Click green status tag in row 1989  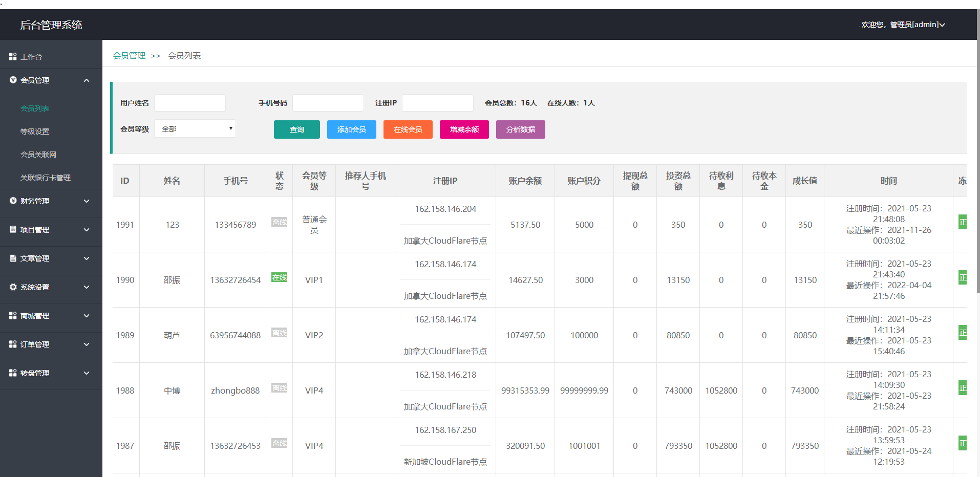point(963,333)
